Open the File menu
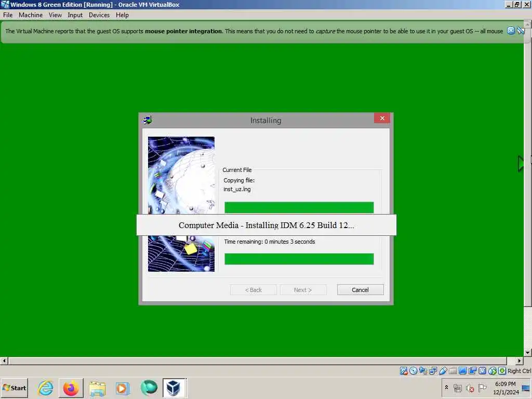 click(8, 15)
